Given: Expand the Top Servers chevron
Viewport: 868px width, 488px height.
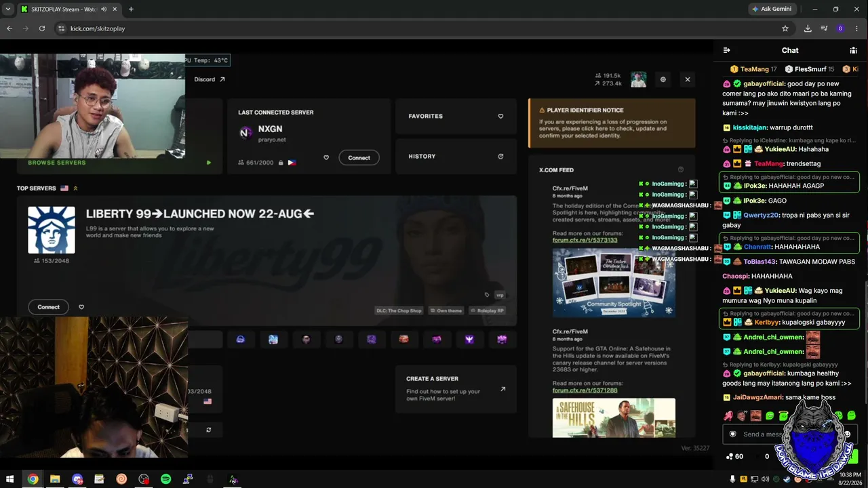Looking at the screenshot, I should [75, 188].
